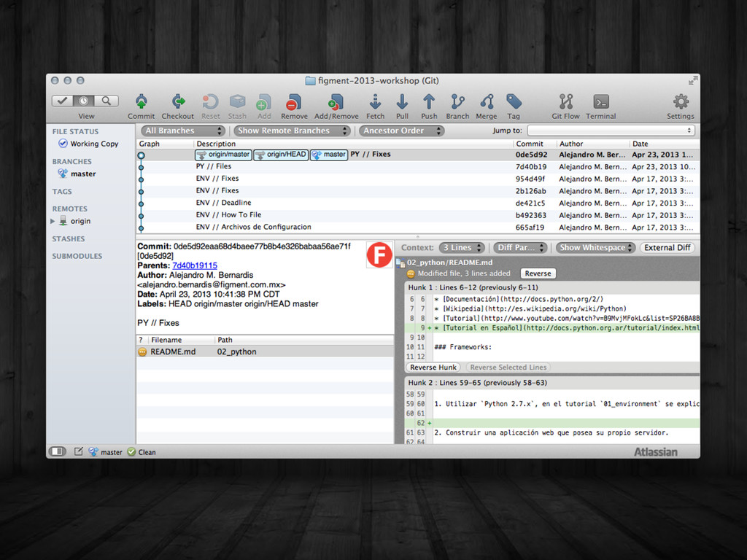The width and height of the screenshot is (747, 560).
Task: Click the origin/master label tag
Action: tap(223, 155)
